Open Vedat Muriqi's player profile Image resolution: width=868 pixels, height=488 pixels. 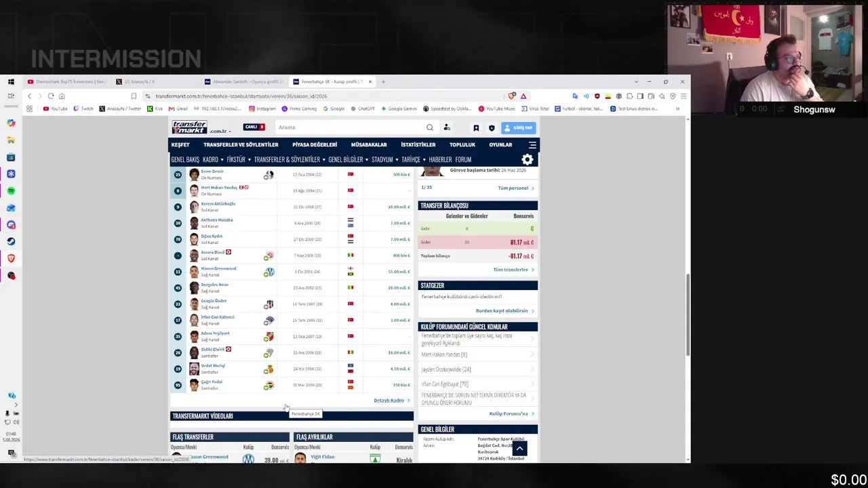[213, 366]
